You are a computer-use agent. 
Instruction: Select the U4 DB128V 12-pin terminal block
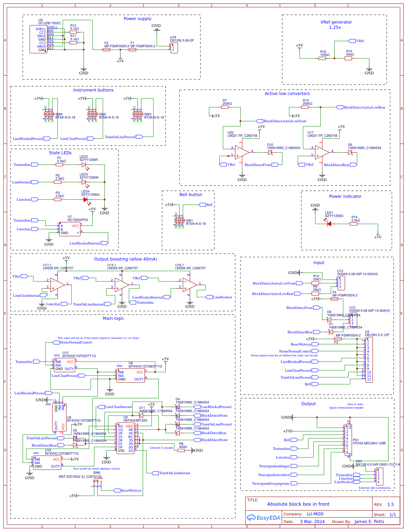[369, 360]
